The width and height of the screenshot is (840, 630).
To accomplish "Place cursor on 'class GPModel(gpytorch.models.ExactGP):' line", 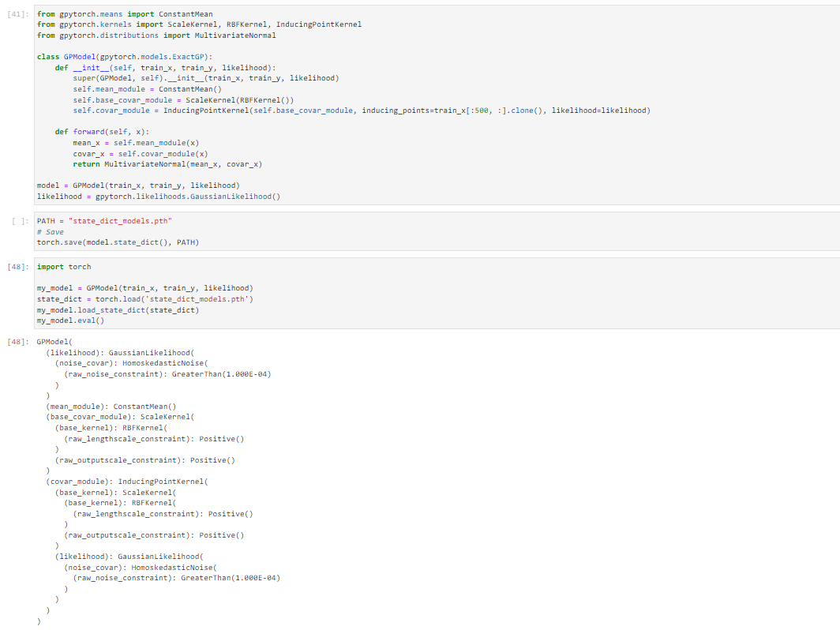I will 122,57.
